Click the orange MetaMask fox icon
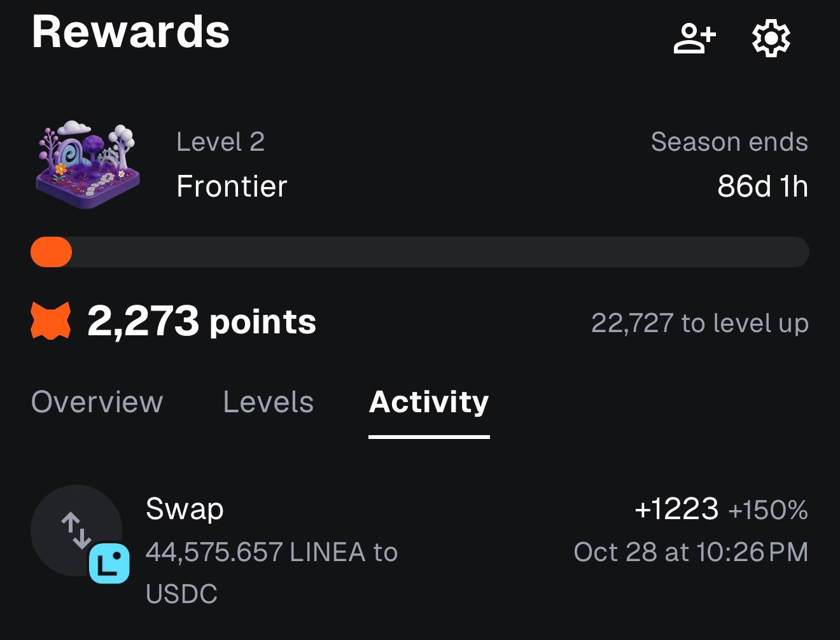This screenshot has height=640, width=840. pyautogui.click(x=50, y=321)
